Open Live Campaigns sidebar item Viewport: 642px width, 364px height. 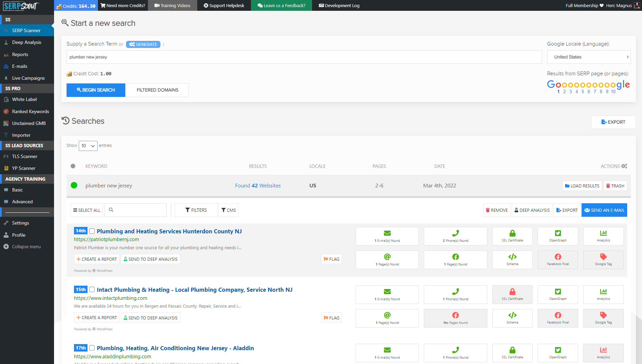point(27,78)
